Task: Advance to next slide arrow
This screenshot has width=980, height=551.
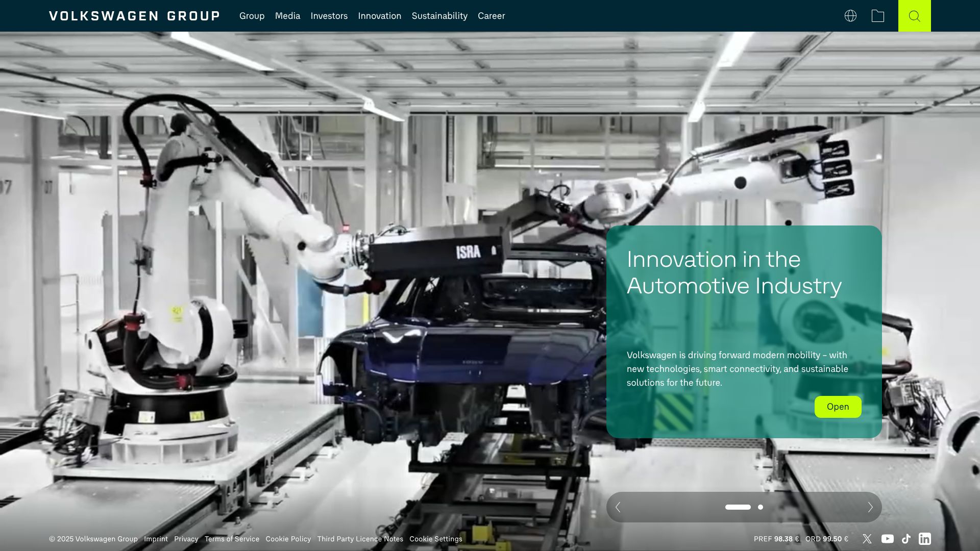Action: coord(870,507)
